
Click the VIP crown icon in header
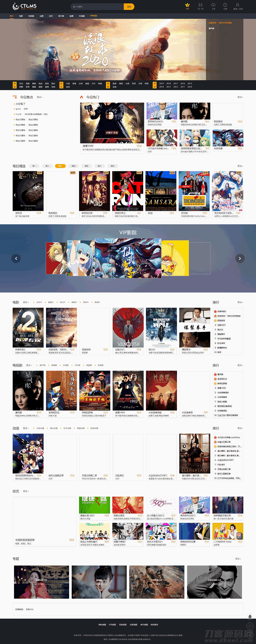(188, 5)
